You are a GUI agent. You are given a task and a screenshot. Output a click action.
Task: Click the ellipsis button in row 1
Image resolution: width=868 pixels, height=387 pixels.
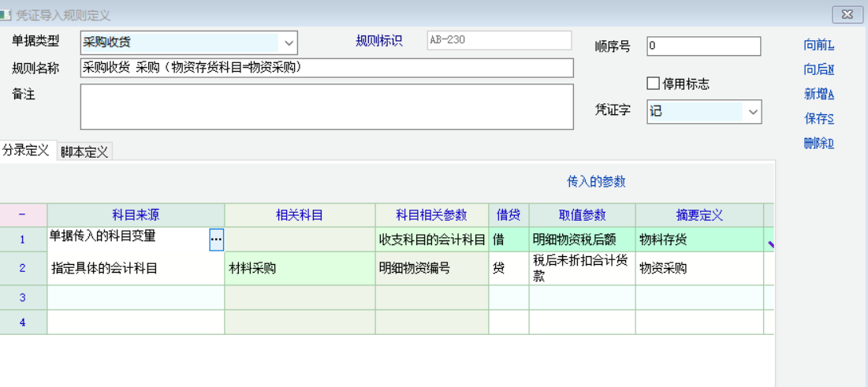(216, 239)
